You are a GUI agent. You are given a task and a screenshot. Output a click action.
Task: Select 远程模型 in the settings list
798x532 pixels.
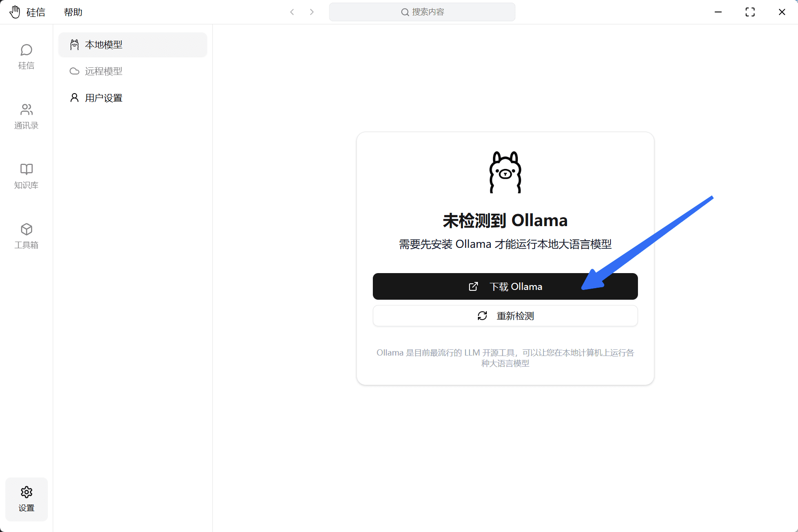point(133,71)
